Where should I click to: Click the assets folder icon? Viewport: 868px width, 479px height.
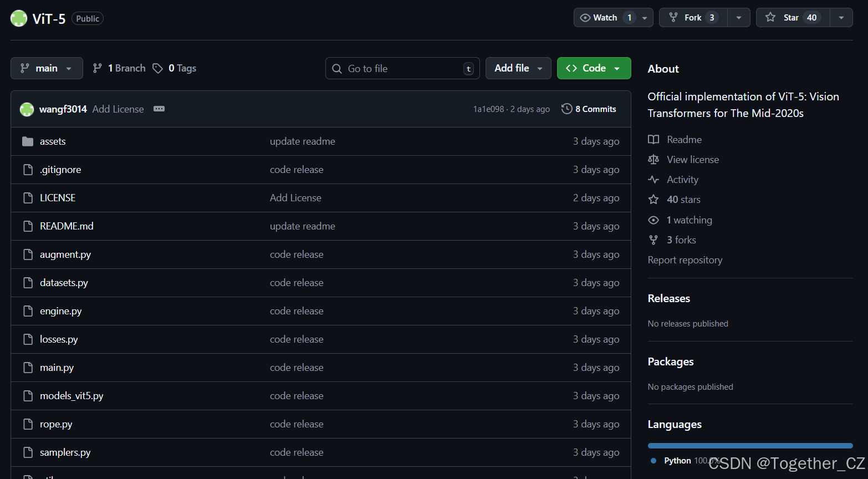(x=28, y=141)
